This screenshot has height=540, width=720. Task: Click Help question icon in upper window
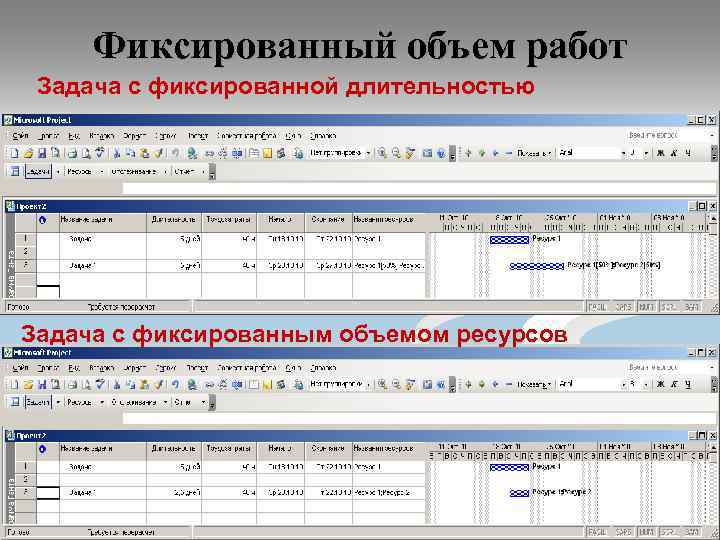(441, 153)
